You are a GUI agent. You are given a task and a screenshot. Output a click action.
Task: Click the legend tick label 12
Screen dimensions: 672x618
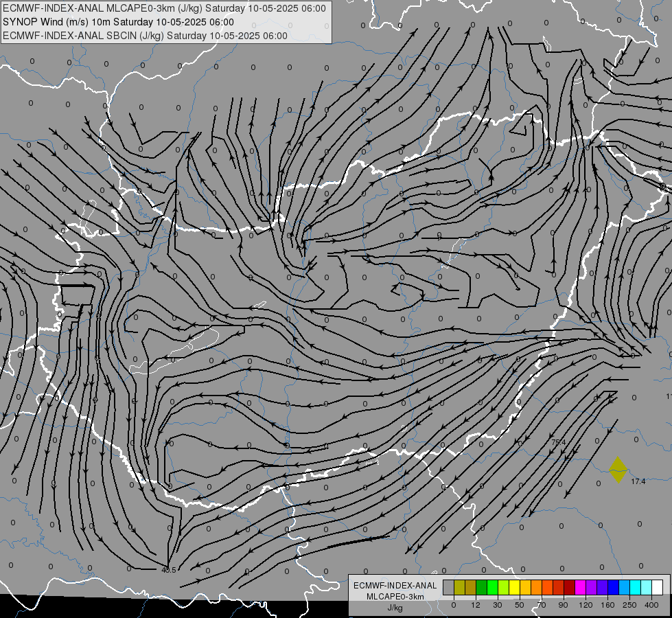[x=476, y=605]
